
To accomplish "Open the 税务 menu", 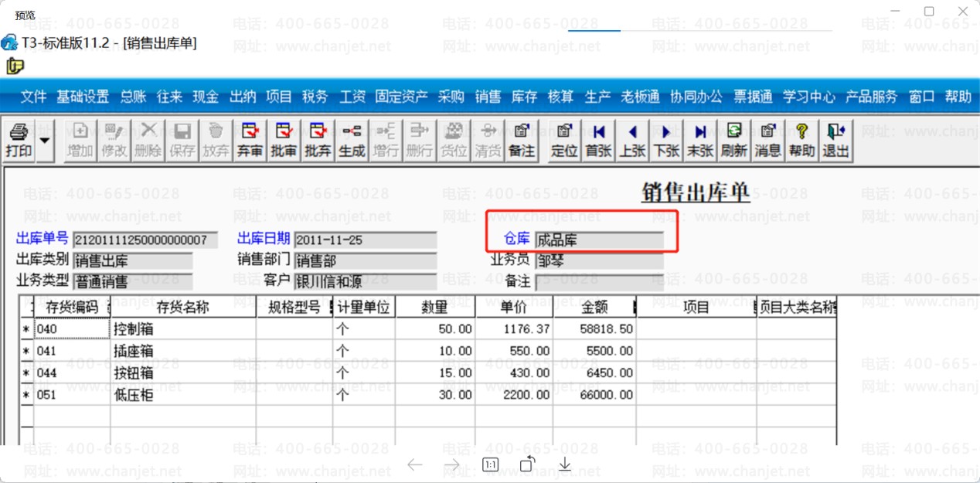I will [315, 97].
